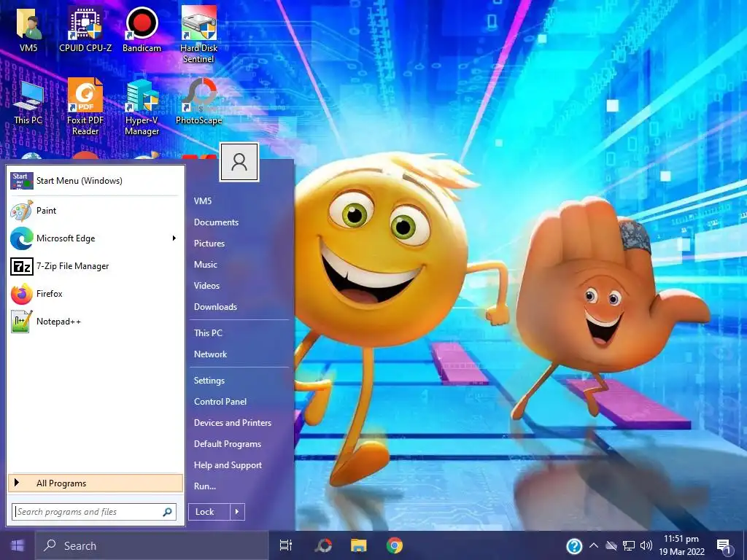Launch CPUID CPU-Z from desktop
Screen dimensions: 747x560
click(85, 28)
